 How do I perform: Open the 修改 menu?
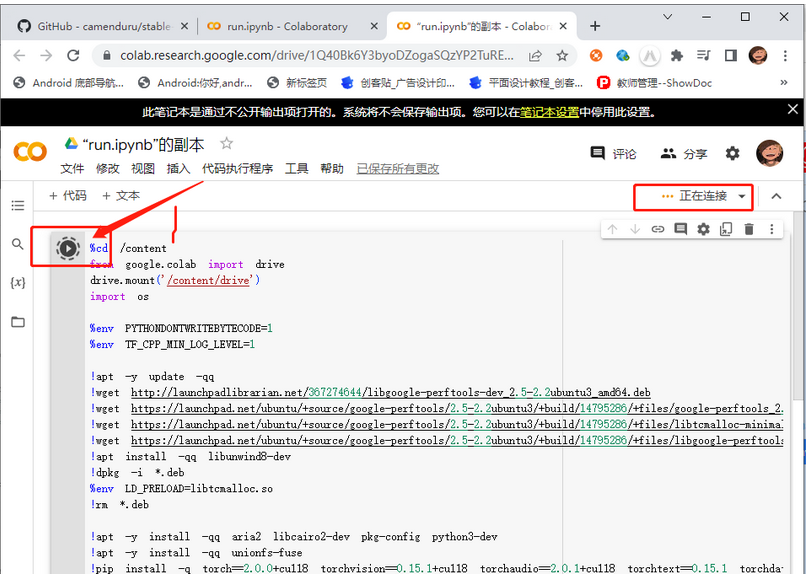pyautogui.click(x=107, y=168)
